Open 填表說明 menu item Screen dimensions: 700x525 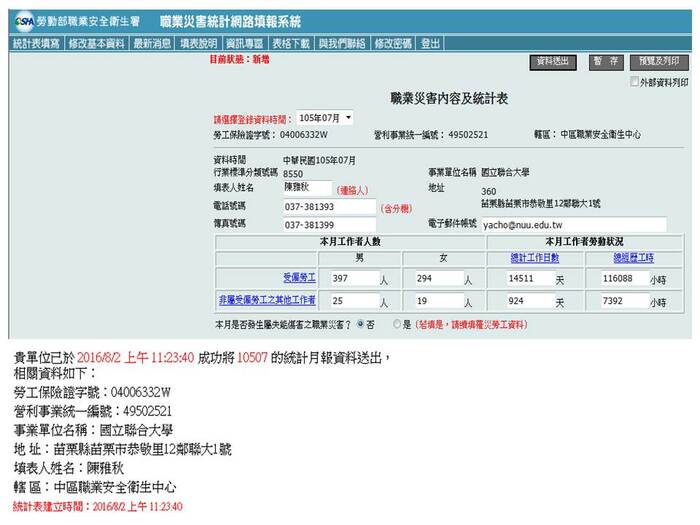pyautogui.click(x=199, y=43)
